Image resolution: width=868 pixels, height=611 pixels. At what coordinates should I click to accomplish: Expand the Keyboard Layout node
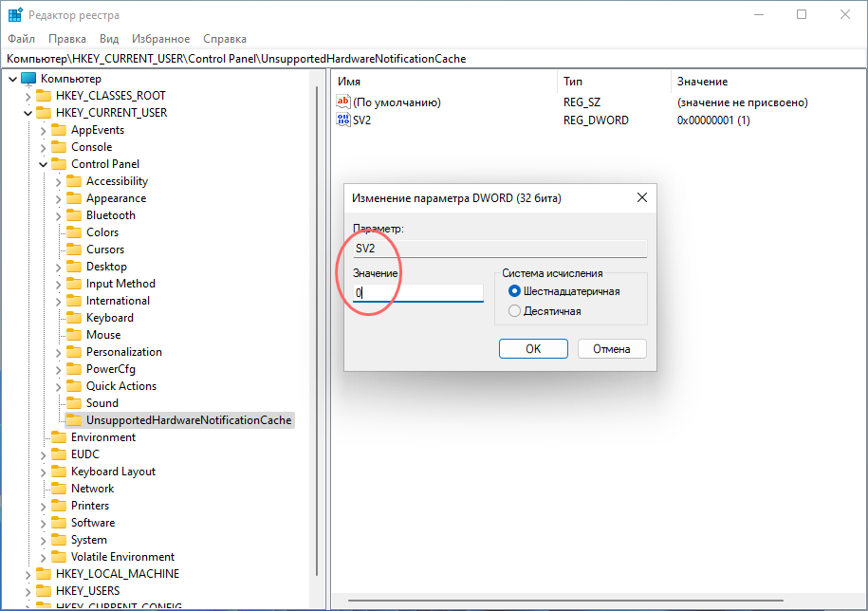coord(44,472)
